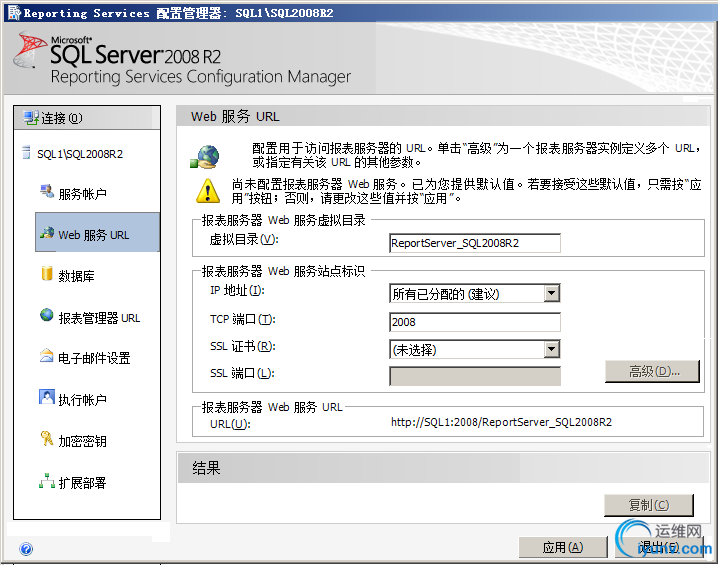Viewport: 718px width, 565px height.
Task: Click the 连接(O) connect button
Action: tap(87, 118)
